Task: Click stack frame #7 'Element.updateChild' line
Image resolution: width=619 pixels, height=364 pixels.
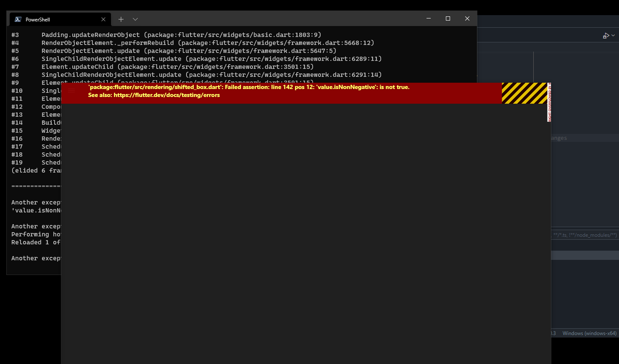Action: pos(163,67)
